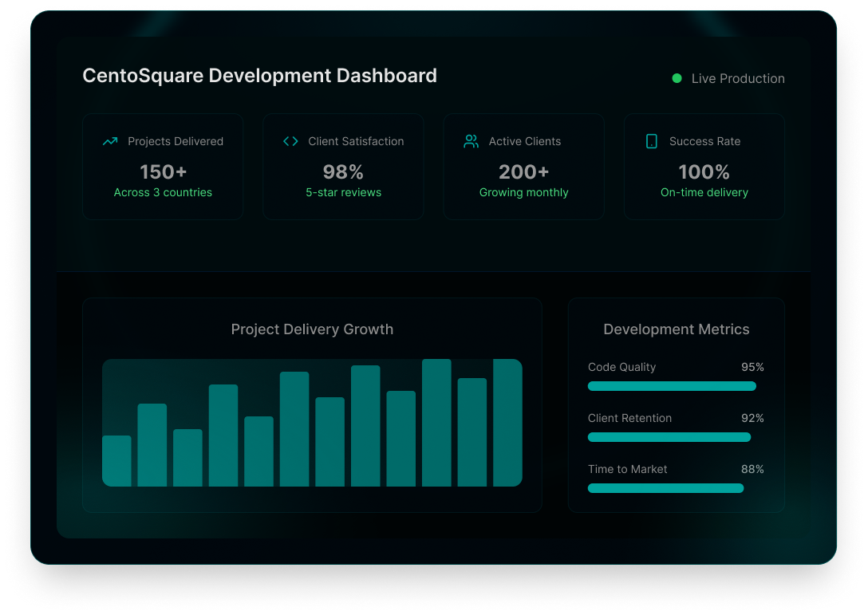
Task: Switch to the Client Satisfaction card
Action: click(x=343, y=166)
